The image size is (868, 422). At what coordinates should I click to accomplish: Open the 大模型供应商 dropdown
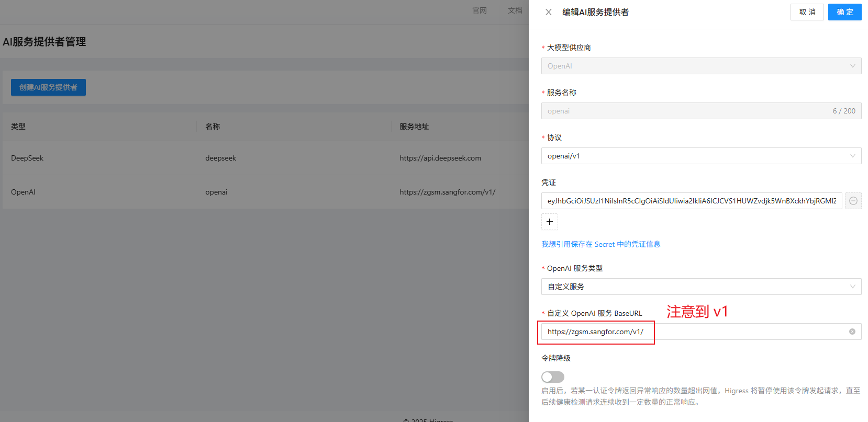pyautogui.click(x=700, y=66)
